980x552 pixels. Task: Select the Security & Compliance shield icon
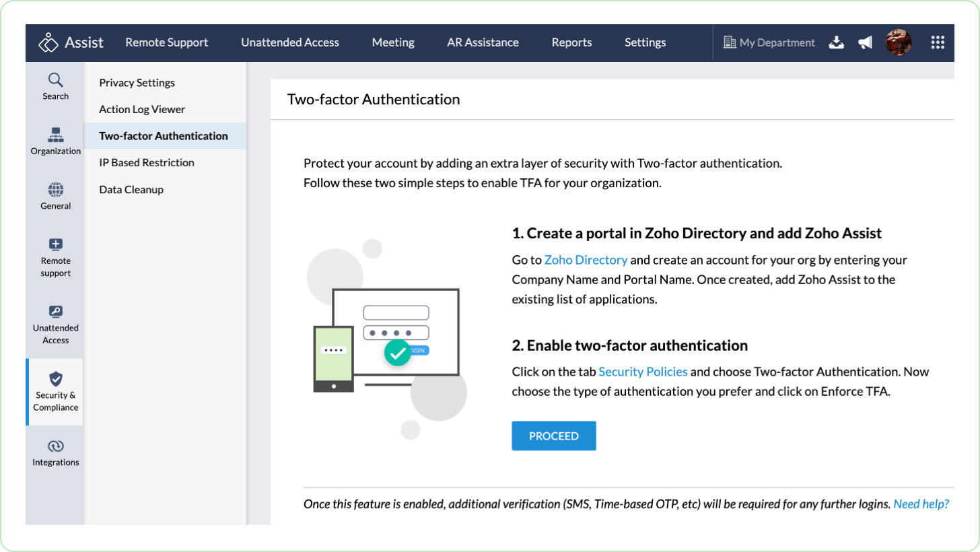(56, 379)
